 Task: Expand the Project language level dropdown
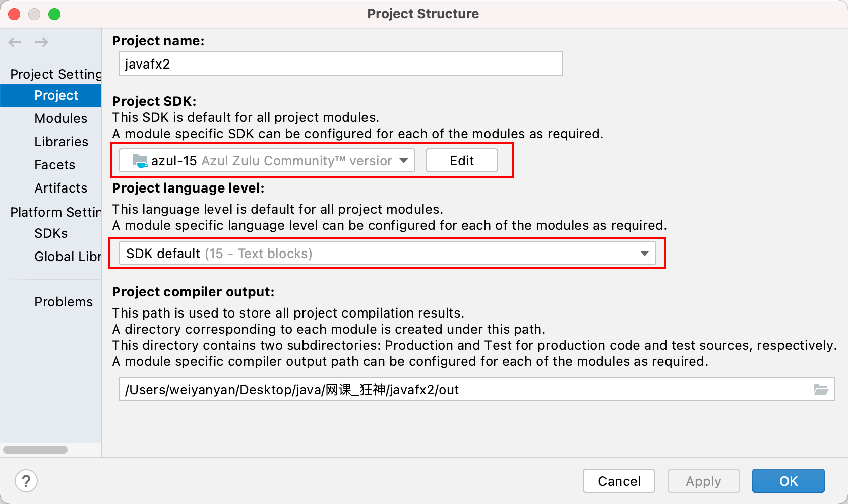tap(387, 254)
